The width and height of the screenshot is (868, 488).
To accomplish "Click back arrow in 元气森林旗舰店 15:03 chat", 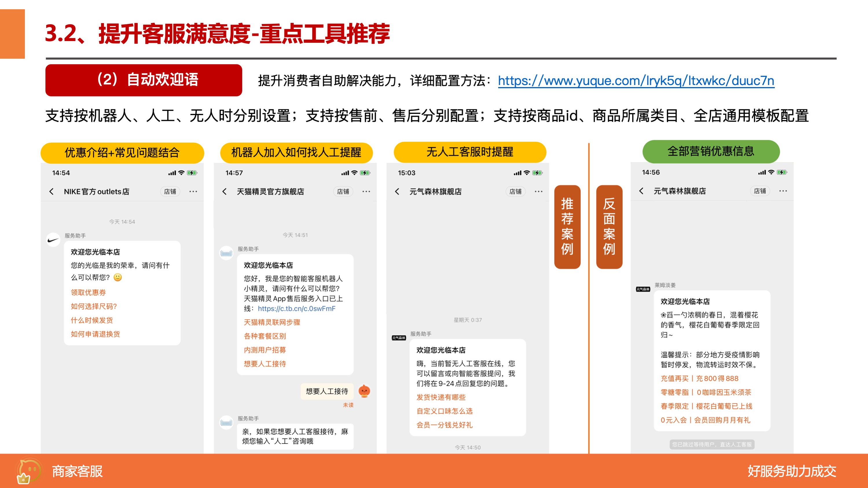I will (397, 191).
